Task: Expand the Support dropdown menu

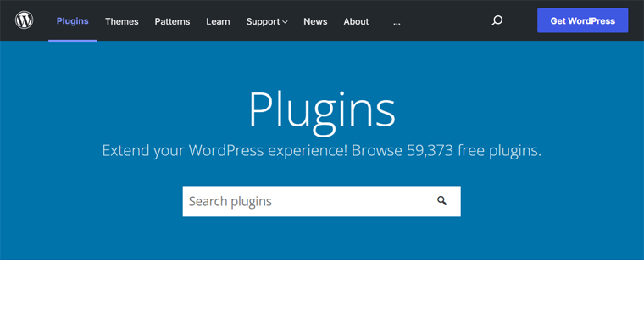Action: point(267,21)
